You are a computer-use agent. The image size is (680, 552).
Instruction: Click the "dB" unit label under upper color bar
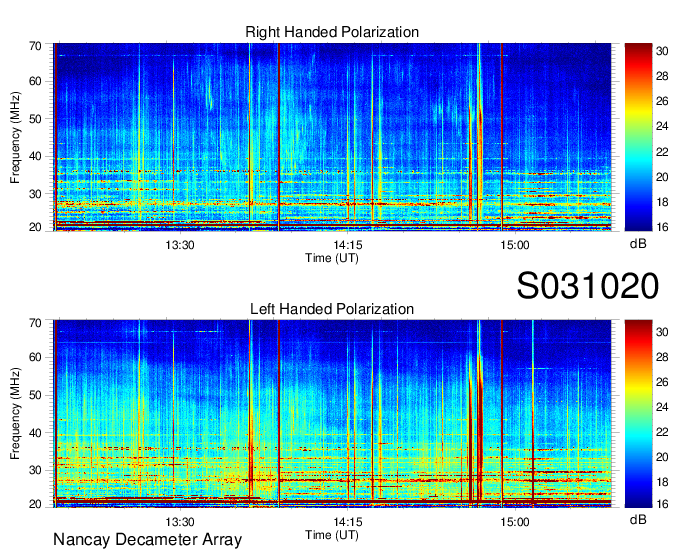[638, 244]
